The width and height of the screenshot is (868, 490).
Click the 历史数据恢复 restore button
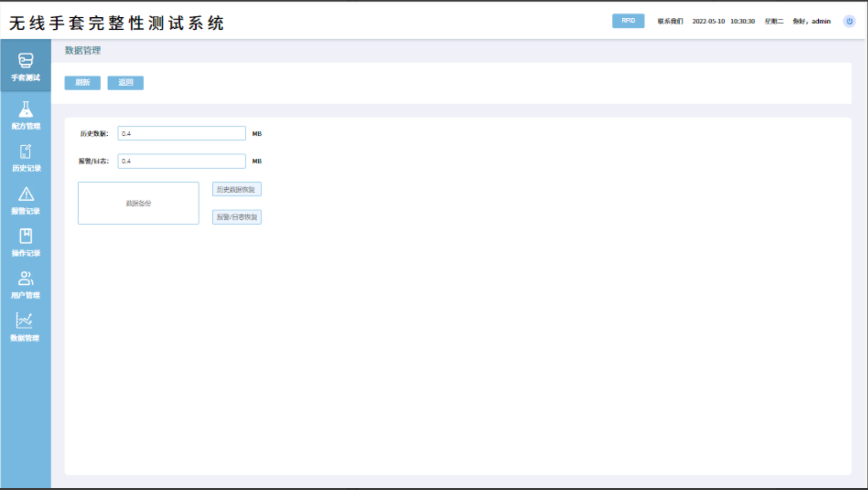click(236, 189)
